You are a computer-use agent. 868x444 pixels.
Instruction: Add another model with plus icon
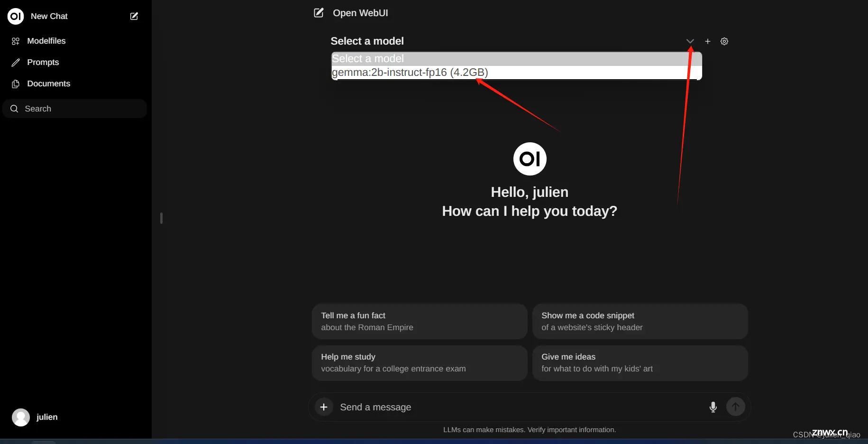(x=708, y=41)
